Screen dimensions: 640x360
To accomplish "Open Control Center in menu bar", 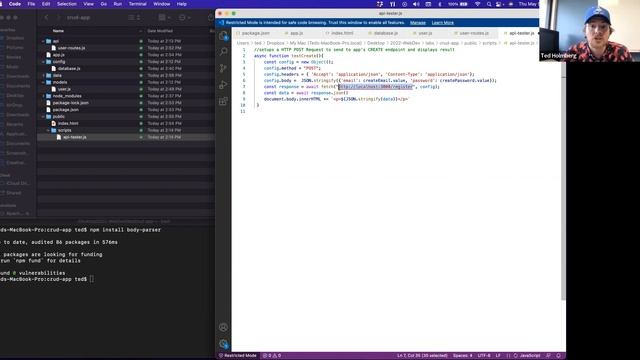I will click(x=499, y=4).
